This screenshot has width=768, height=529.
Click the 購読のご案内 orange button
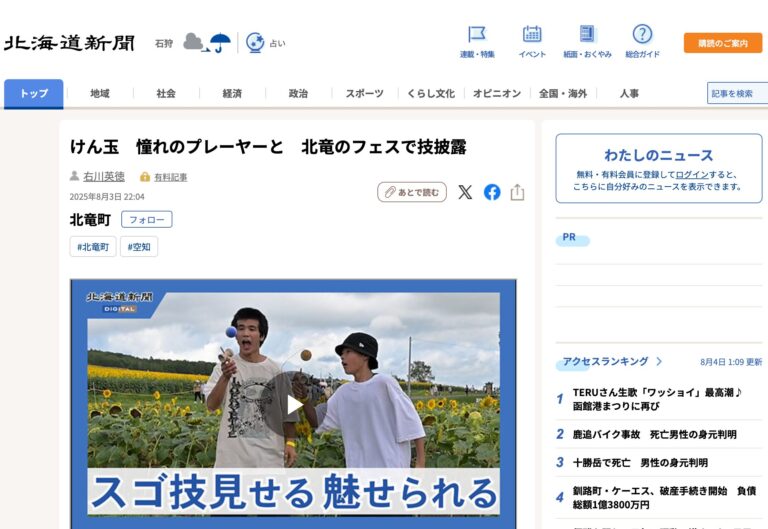pyautogui.click(x=722, y=43)
